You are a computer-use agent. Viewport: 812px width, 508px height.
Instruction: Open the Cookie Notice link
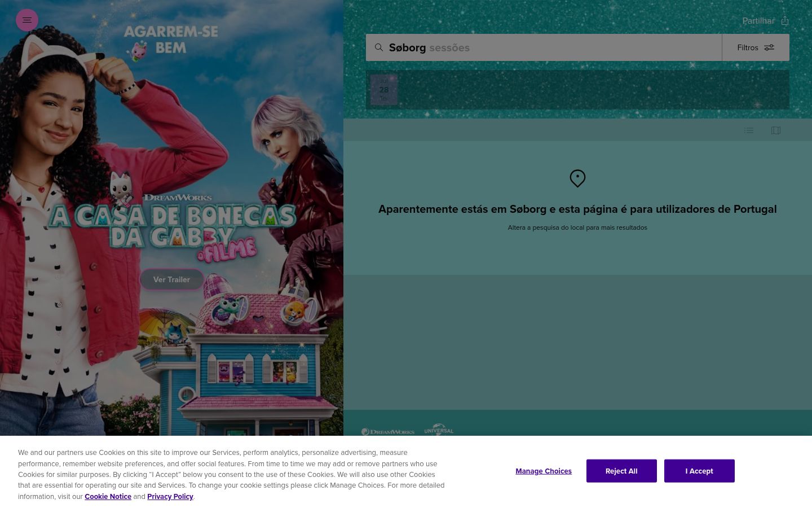108,497
